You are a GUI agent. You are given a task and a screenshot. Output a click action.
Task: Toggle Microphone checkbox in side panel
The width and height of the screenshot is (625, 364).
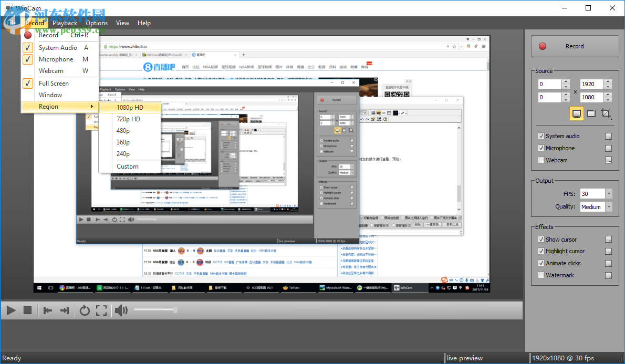[541, 148]
